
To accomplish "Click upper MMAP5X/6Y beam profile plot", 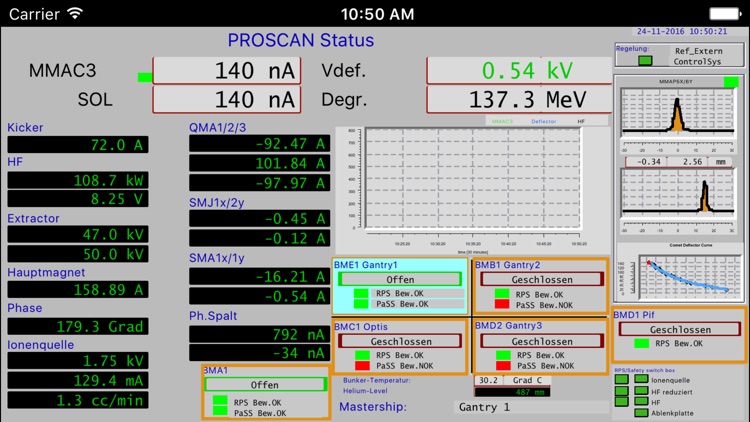I will click(x=678, y=111).
